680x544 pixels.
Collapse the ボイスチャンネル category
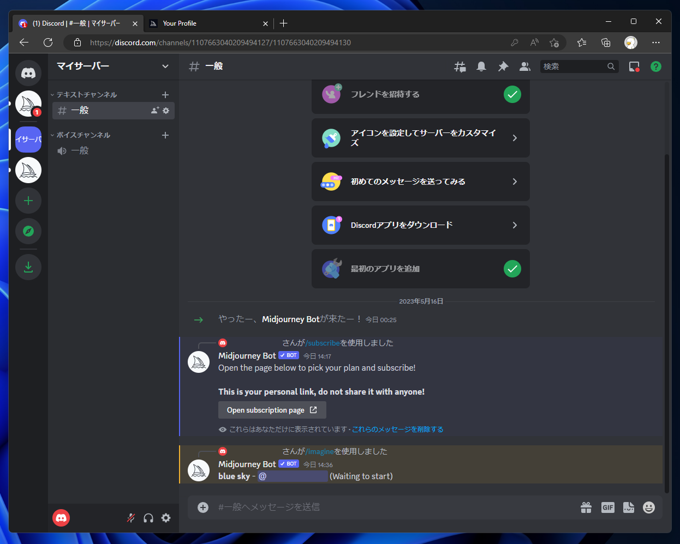click(81, 135)
